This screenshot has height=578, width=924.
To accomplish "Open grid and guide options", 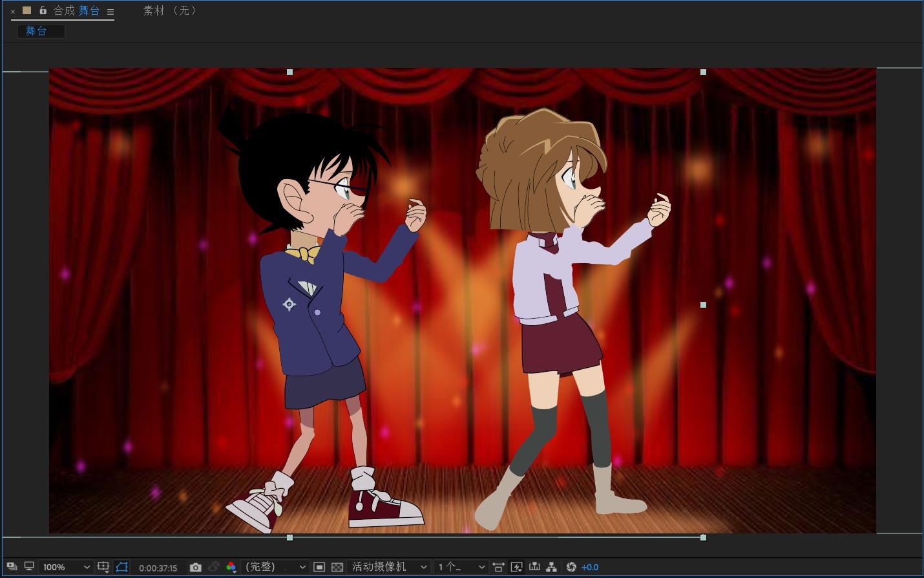I will pos(103,567).
